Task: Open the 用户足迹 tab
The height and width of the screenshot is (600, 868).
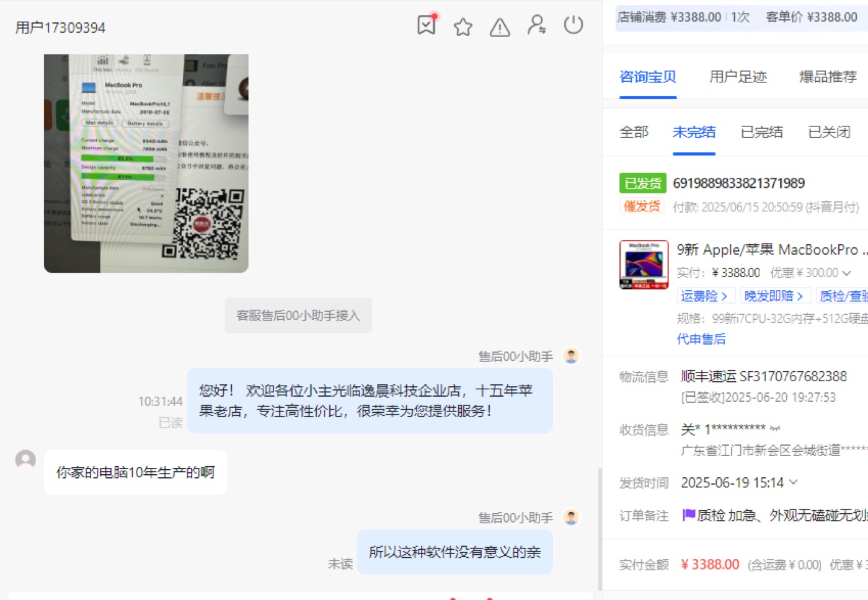Action: (x=738, y=77)
